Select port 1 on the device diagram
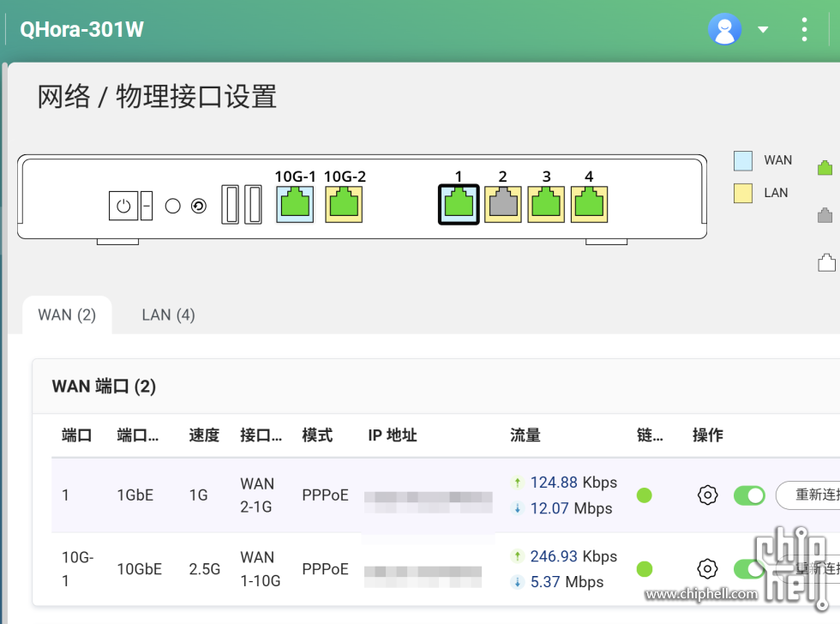Screen dimensions: 840x624 459,204
